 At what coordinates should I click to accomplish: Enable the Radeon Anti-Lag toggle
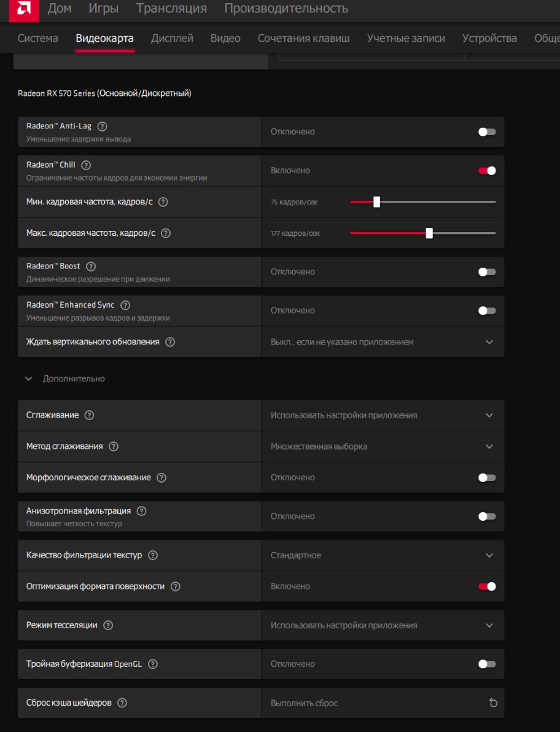tap(487, 132)
